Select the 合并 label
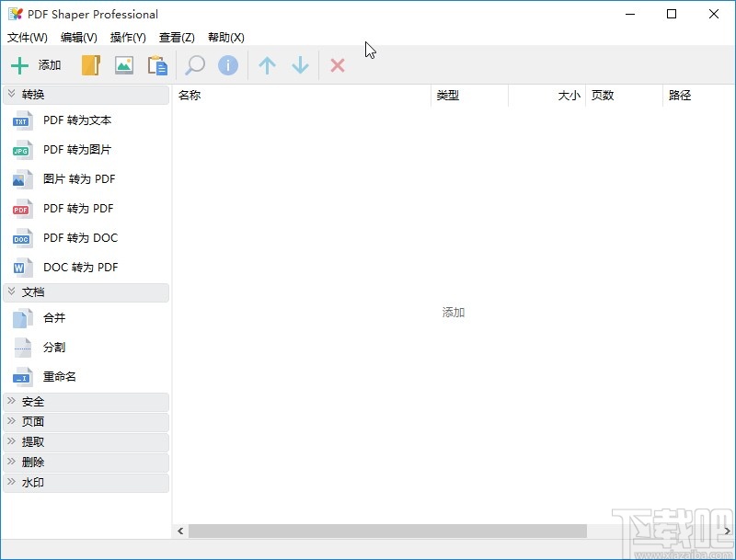 click(x=54, y=318)
